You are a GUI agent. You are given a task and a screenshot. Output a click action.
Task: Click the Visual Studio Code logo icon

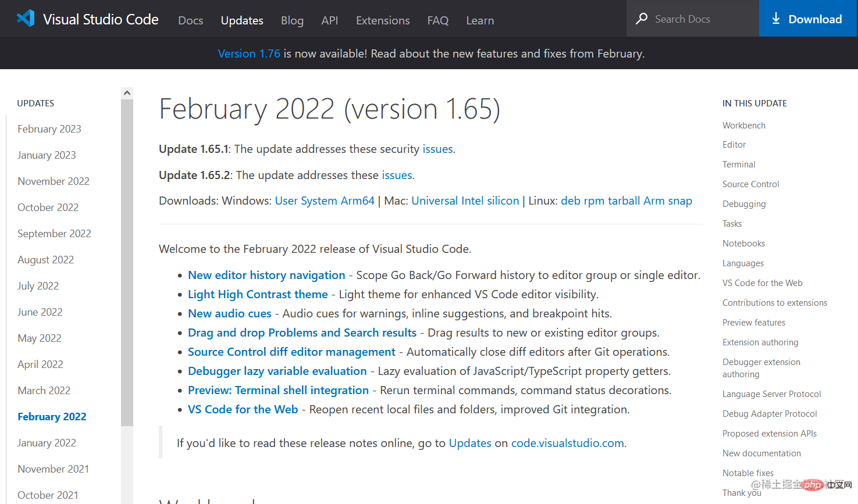26,19
